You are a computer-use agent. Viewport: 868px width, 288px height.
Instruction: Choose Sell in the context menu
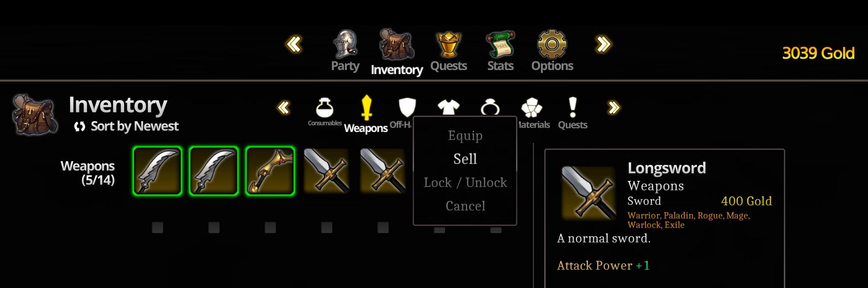click(465, 159)
